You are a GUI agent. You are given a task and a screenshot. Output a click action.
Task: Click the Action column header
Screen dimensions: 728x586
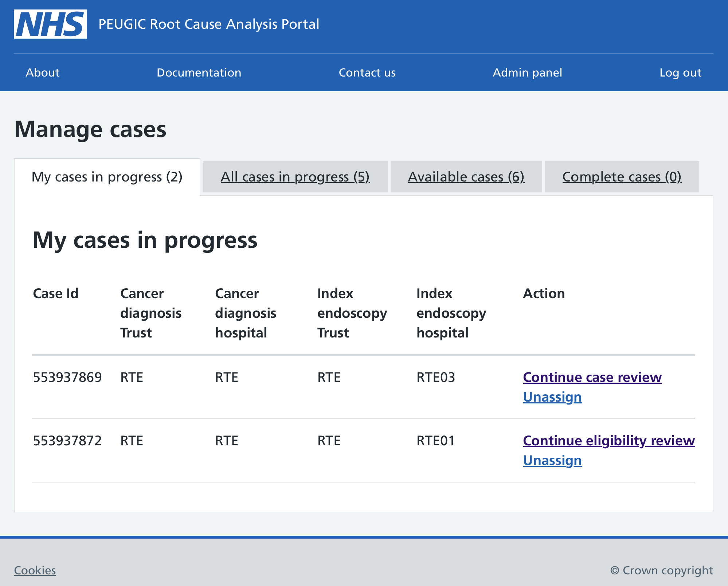pyautogui.click(x=544, y=293)
